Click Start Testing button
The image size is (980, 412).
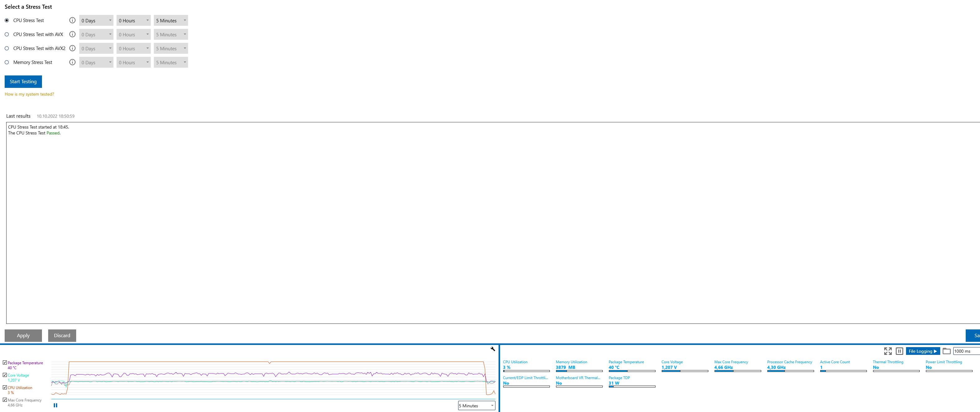point(23,81)
